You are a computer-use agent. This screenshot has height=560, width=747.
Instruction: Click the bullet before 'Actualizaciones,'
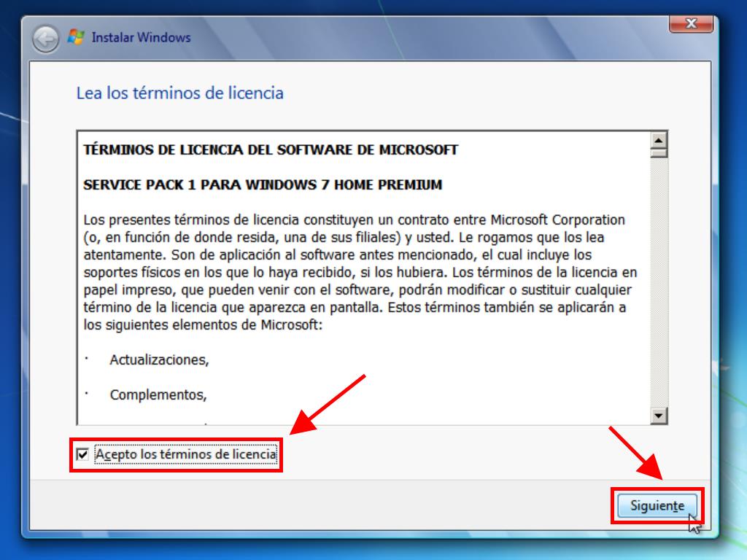[87, 359]
